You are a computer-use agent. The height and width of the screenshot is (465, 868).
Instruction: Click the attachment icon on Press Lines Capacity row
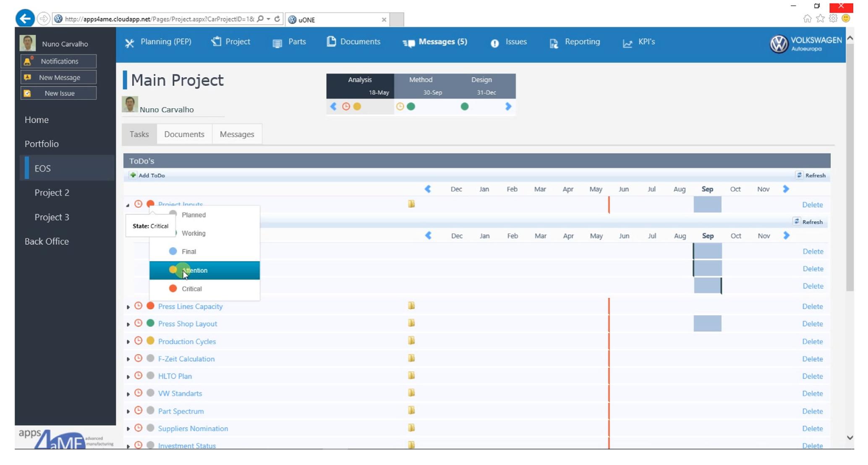pos(412,306)
